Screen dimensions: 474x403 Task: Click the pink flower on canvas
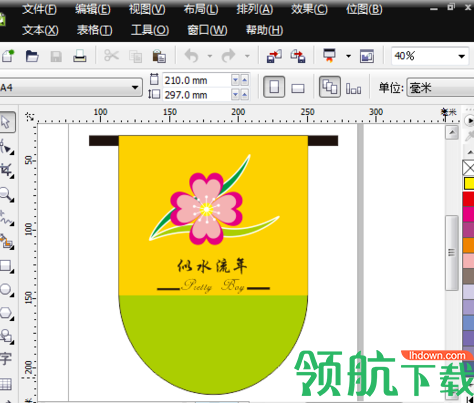pyautogui.click(x=206, y=209)
